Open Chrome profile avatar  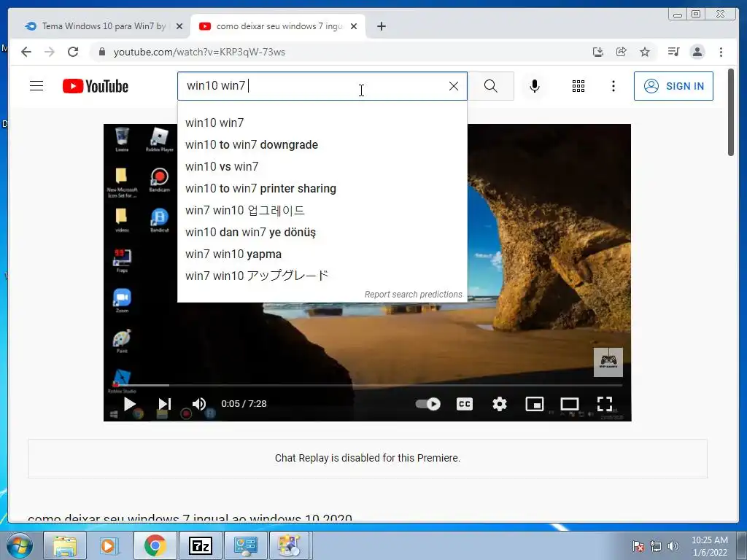pyautogui.click(x=697, y=52)
